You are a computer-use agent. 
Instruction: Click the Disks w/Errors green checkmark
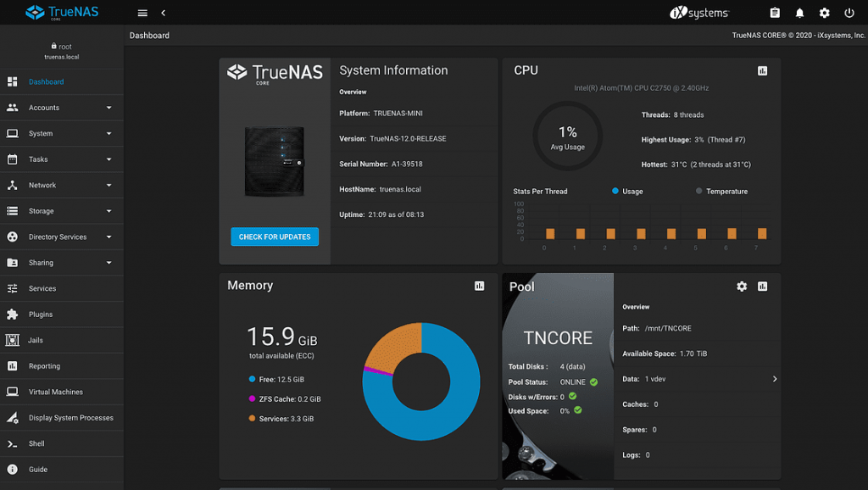[572, 396]
